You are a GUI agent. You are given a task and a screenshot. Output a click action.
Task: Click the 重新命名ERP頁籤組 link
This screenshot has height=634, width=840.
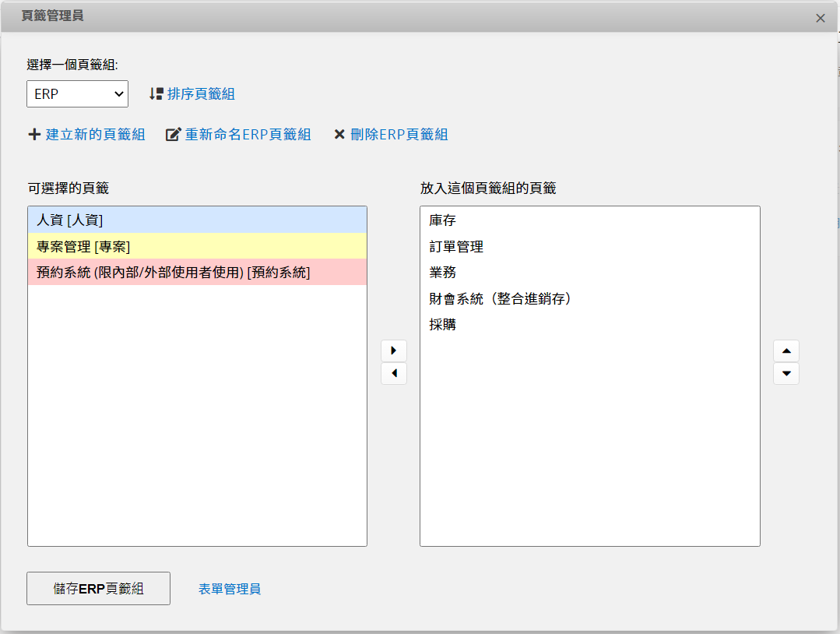pyautogui.click(x=248, y=135)
